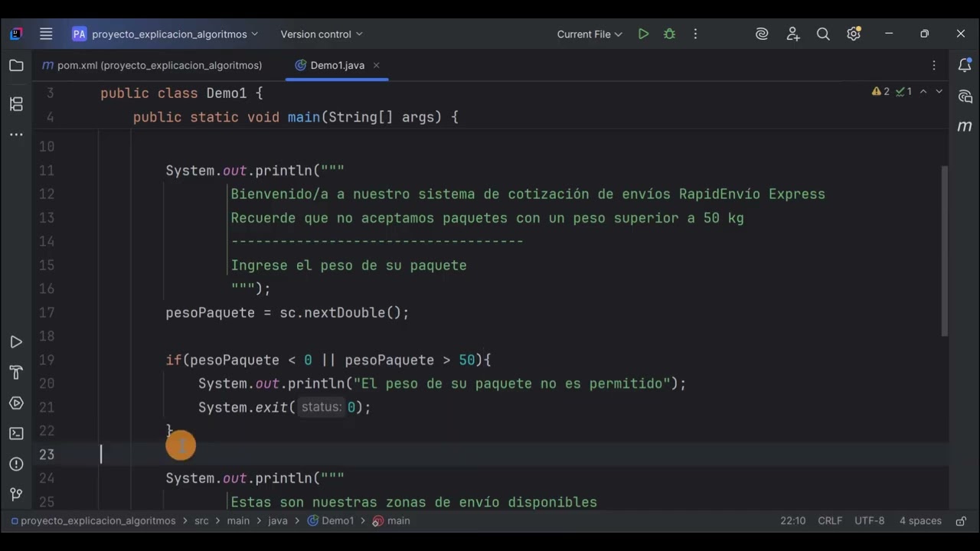Click the if(pesoPaquete < 0 condition line
This screenshot has height=551, width=980.
click(x=328, y=360)
